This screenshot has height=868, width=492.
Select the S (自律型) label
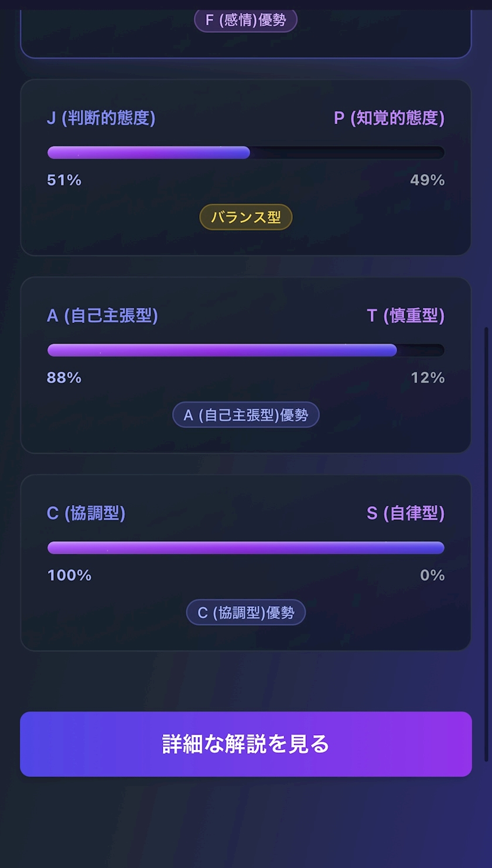[405, 514]
